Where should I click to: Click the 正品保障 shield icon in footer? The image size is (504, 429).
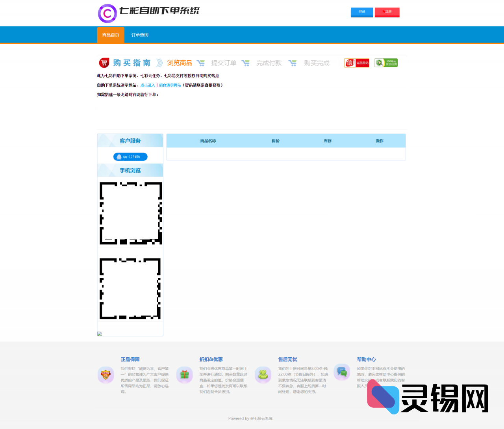[x=106, y=375]
